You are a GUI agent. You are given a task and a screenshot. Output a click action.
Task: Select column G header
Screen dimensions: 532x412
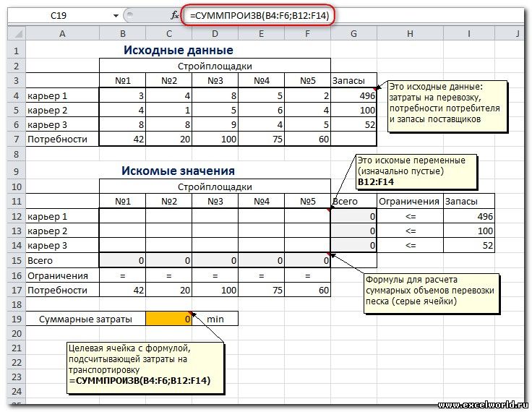[x=353, y=33]
